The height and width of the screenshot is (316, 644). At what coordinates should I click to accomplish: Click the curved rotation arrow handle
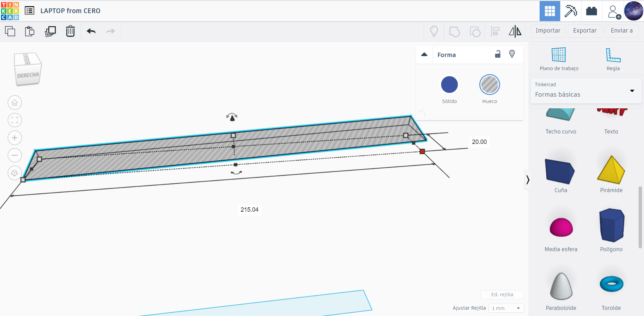click(236, 172)
